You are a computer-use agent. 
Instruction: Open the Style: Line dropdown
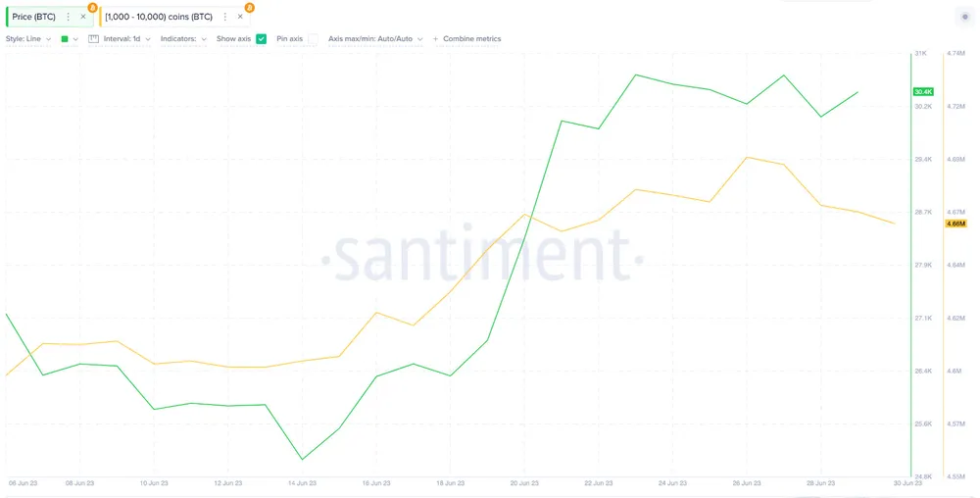[28, 39]
